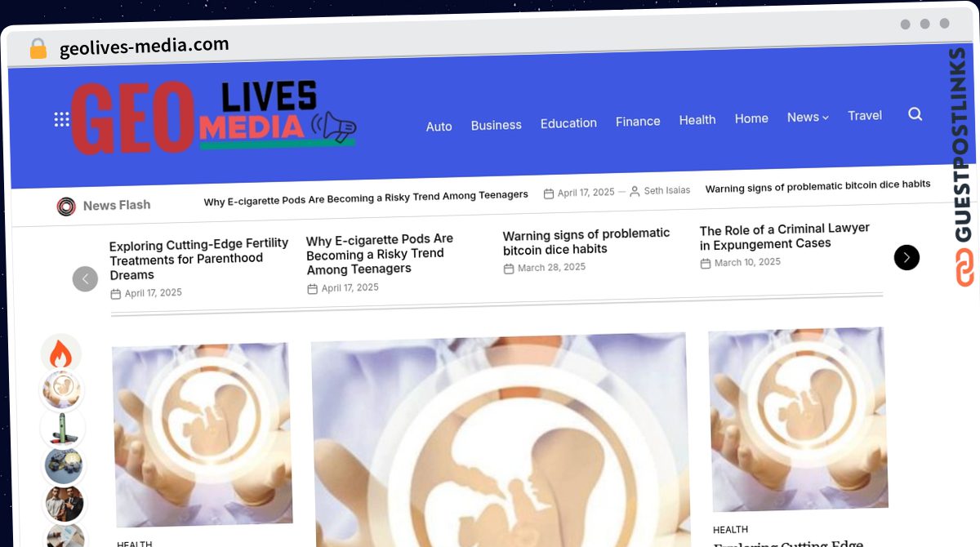Select the e-cigarette thumbnail in trending sidebar
The image size is (980, 547).
63,427
